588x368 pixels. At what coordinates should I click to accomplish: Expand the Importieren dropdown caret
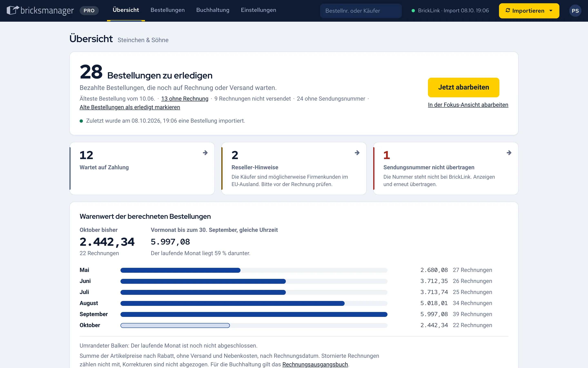click(x=551, y=11)
